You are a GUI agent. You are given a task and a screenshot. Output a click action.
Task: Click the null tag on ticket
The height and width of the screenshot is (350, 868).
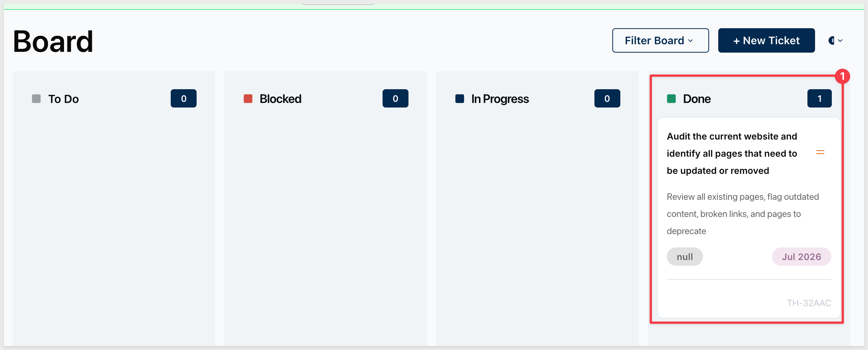coord(685,257)
